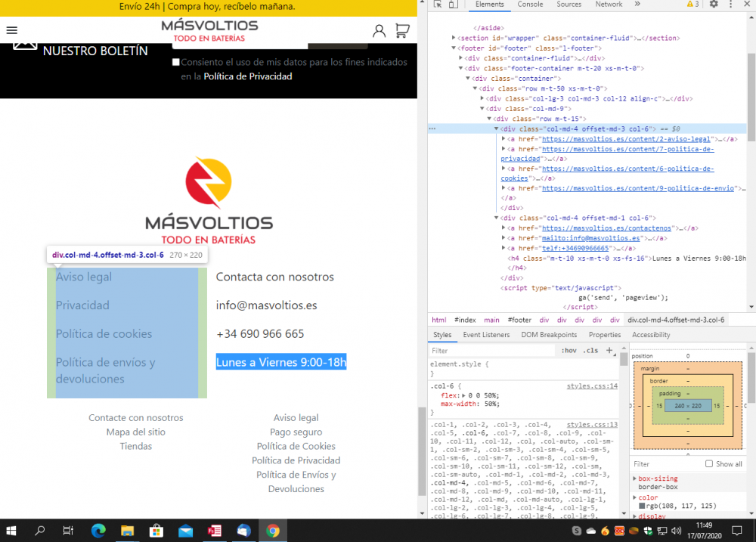Open Mail app from taskbar

186,531
